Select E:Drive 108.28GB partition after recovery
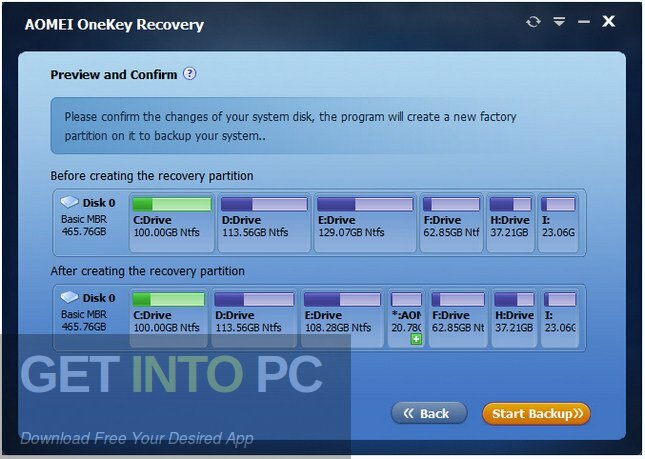The height and width of the screenshot is (459, 645). point(342,318)
